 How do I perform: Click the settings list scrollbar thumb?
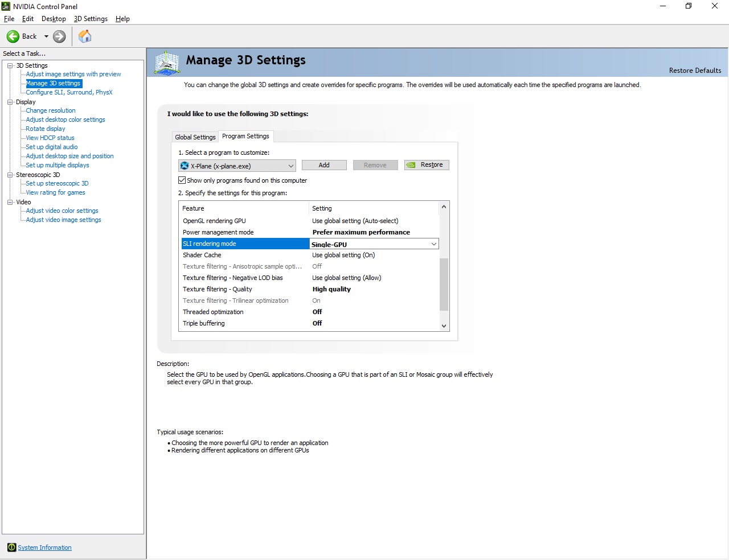pos(444,284)
